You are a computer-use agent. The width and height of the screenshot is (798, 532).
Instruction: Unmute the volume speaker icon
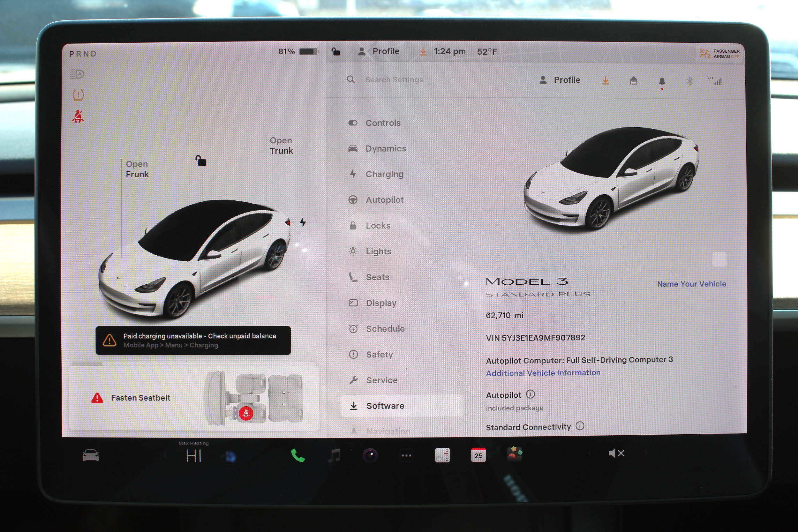[x=616, y=453]
